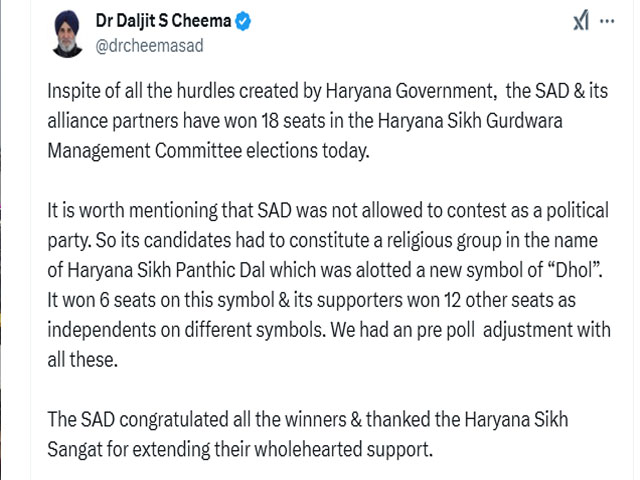The width and height of the screenshot is (640, 480).
Task: Click the display name Dr Daljit S Cheema
Action: tap(163, 21)
